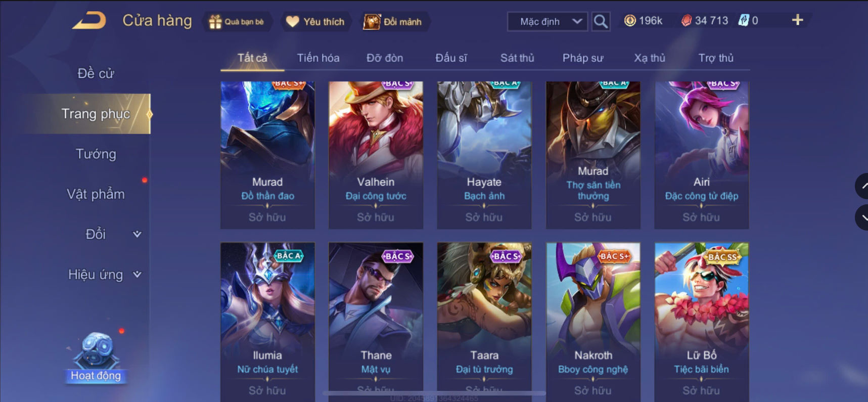Click the red gem currency icon

[x=686, y=21]
